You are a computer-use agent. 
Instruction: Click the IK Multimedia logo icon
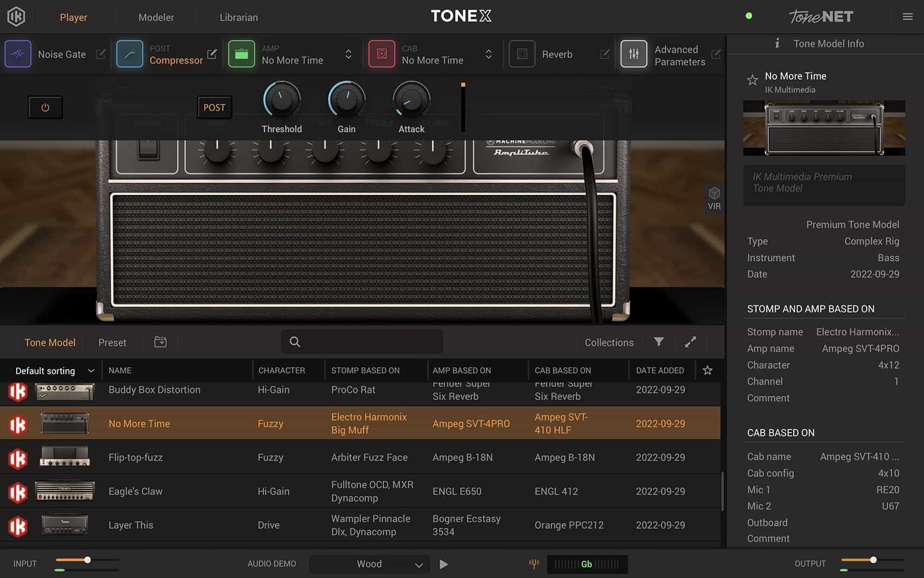16,17
